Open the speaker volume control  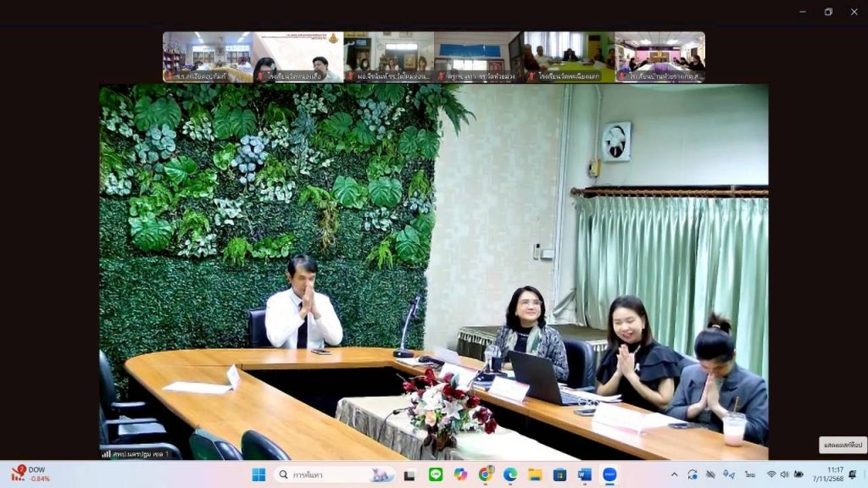[x=785, y=474]
